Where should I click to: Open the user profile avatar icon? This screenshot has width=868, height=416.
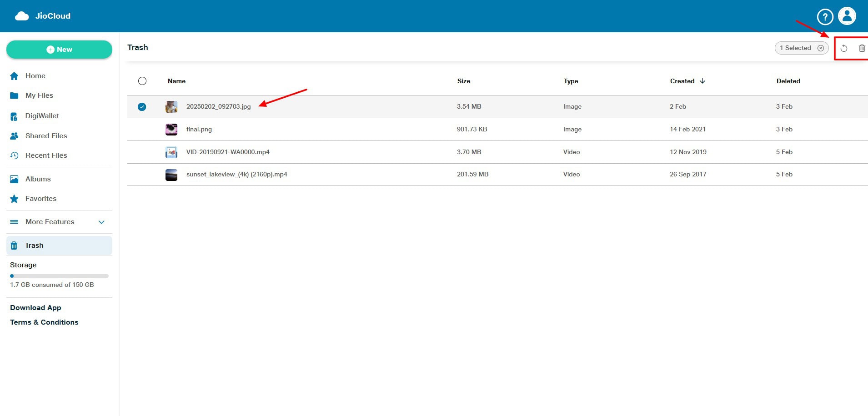tap(847, 16)
